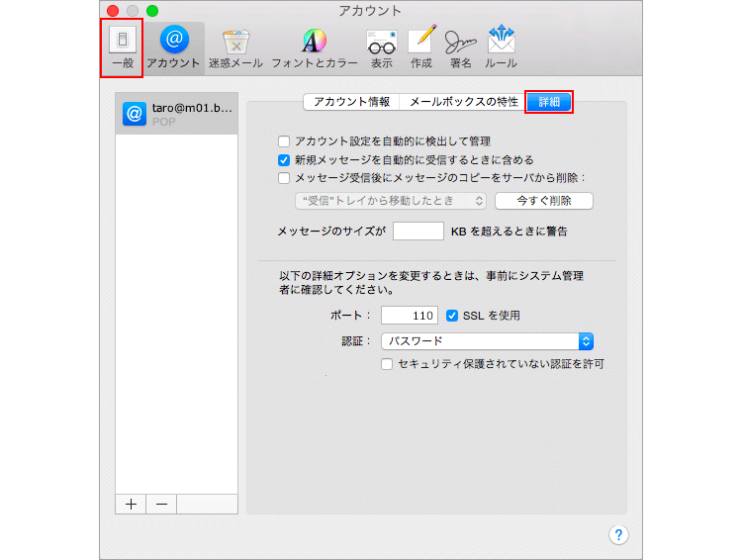The image size is (742, 560).
Task: Enable allow insecure authentication checkbox
Action: point(388,364)
